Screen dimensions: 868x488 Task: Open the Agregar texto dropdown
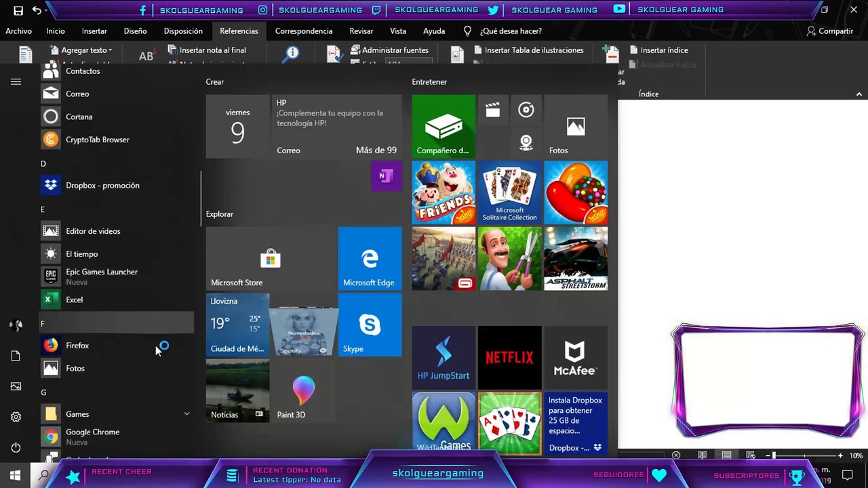tap(81, 50)
